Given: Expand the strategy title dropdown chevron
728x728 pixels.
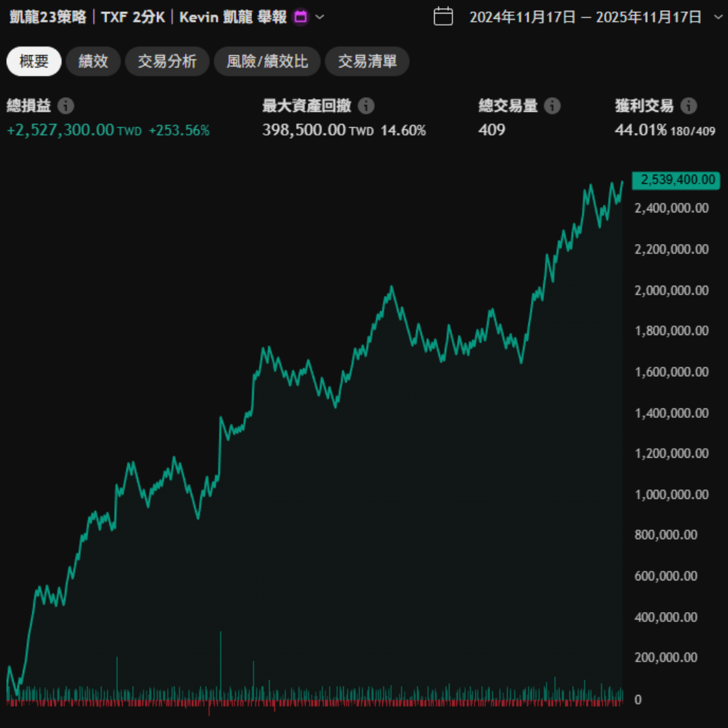Looking at the screenshot, I should [x=320, y=17].
